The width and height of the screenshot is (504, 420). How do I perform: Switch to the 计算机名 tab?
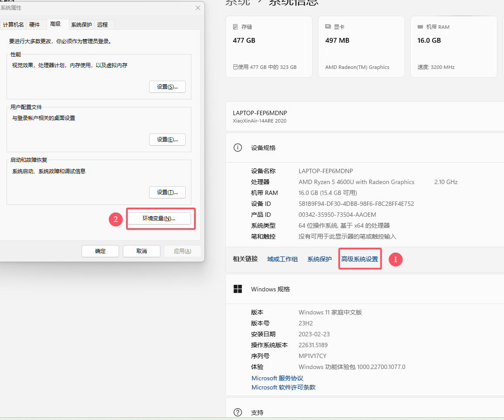click(13, 24)
